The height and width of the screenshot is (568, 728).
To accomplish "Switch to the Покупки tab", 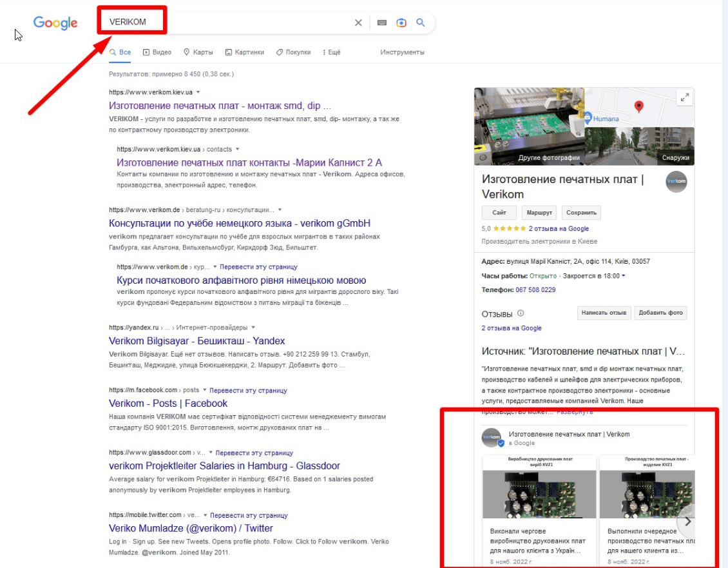I will (x=293, y=52).
